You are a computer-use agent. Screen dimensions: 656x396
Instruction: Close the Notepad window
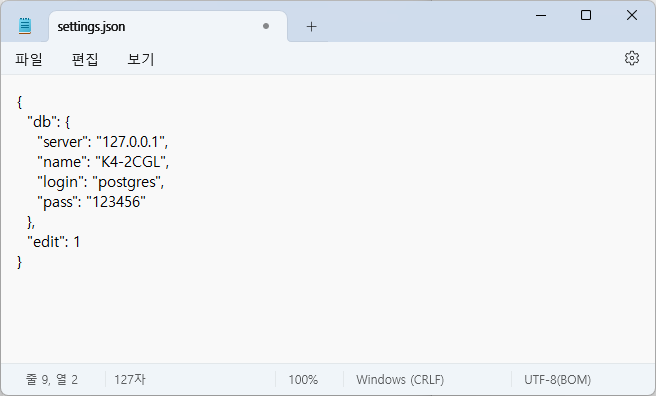point(632,15)
